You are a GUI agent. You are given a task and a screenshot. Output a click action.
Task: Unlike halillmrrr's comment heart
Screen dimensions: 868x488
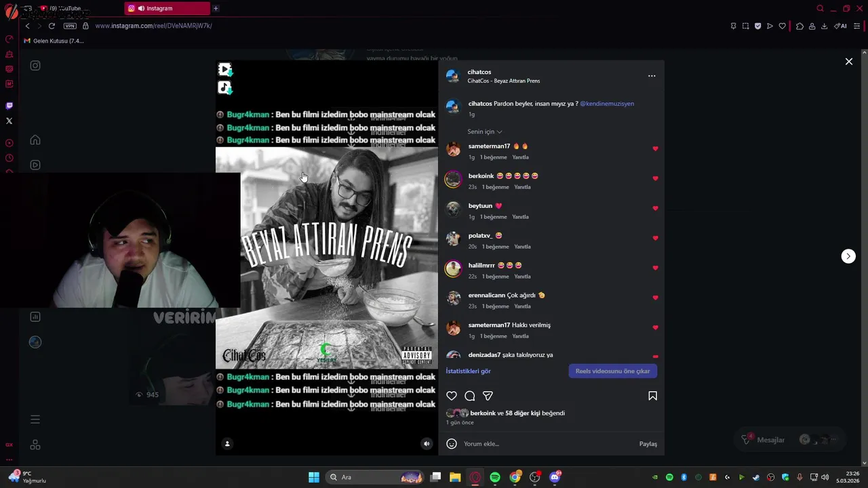pyautogui.click(x=655, y=268)
